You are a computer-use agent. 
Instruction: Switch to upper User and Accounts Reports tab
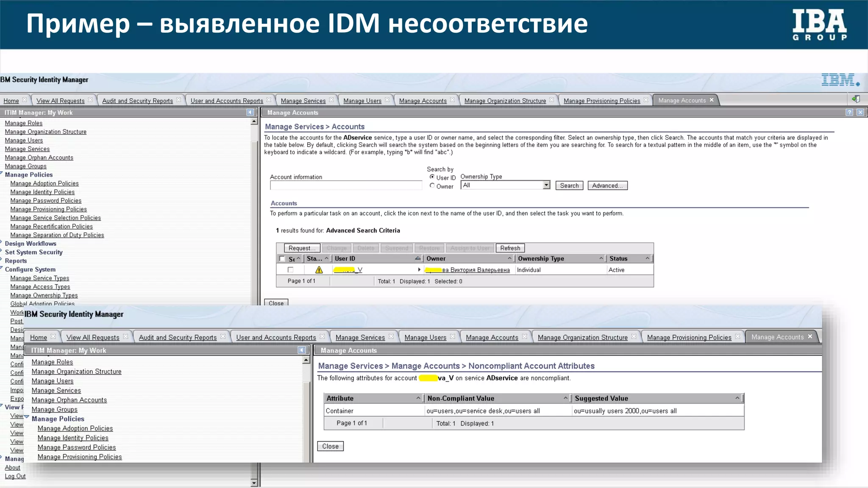[227, 101]
